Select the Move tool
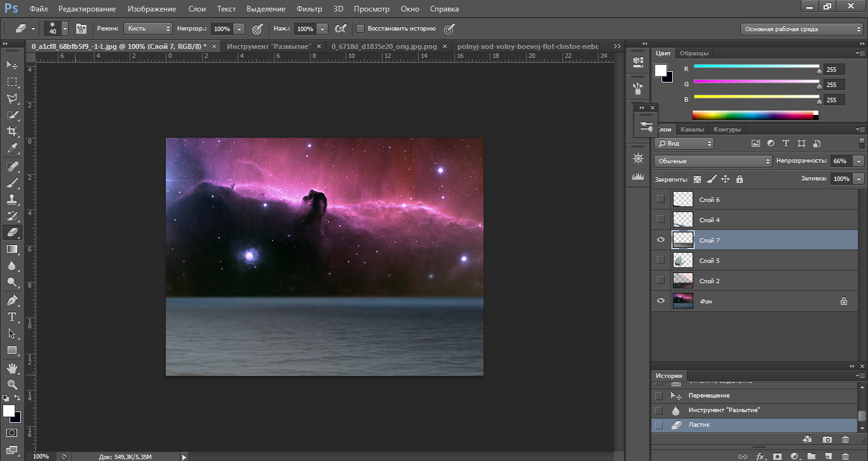Image resolution: width=868 pixels, height=461 pixels. click(11, 65)
